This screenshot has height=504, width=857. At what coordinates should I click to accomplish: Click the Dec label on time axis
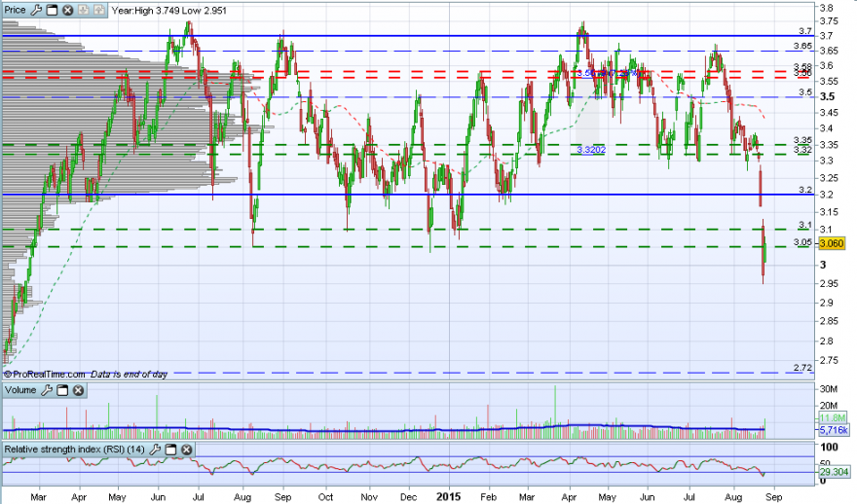(x=408, y=497)
